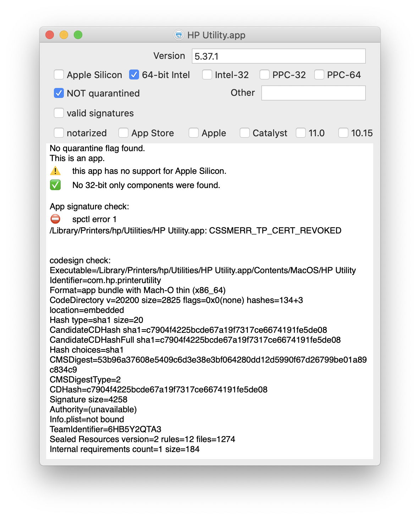Screen dimensions: 420x518
Task: Click 'No 32-bit only components were found.' line
Action: point(146,185)
